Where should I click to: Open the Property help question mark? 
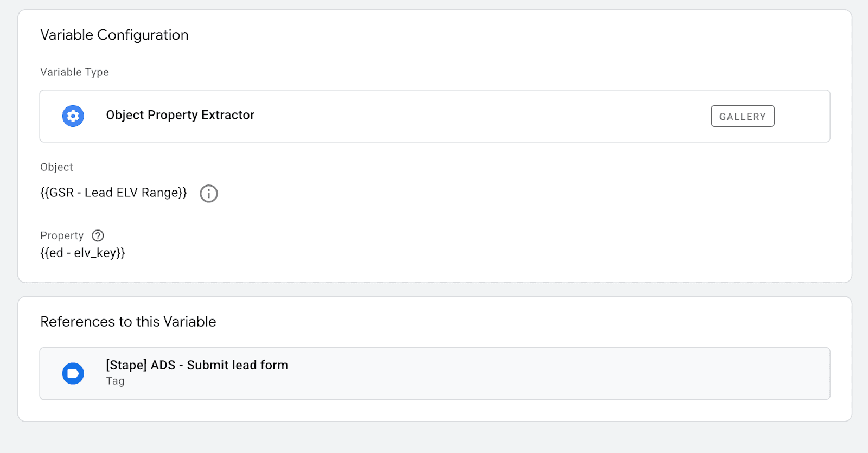(98, 235)
